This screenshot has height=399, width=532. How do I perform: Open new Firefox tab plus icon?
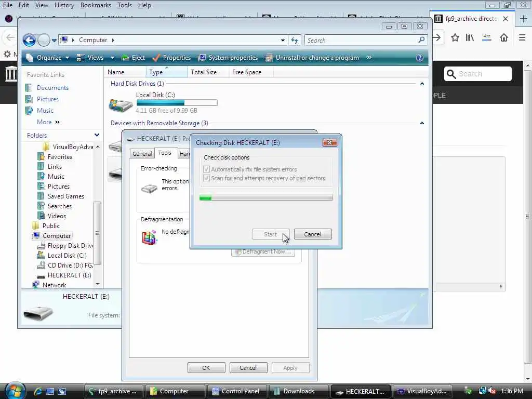coord(524,19)
